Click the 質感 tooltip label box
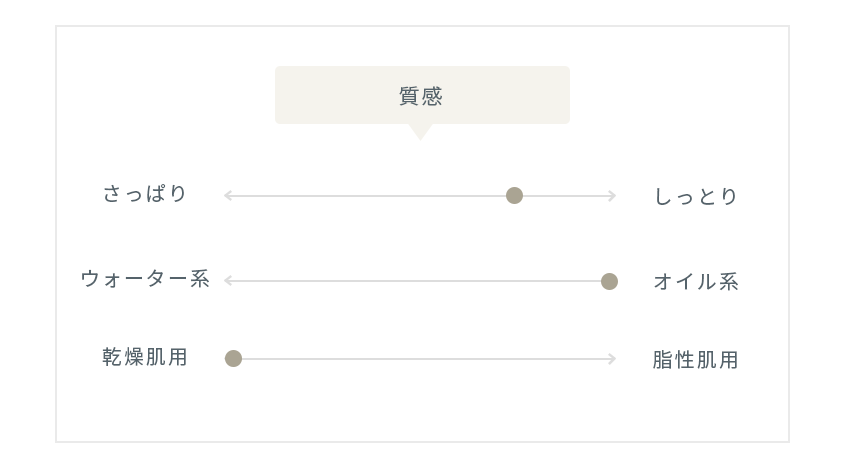Screen dimensions: 846x468 (422, 95)
